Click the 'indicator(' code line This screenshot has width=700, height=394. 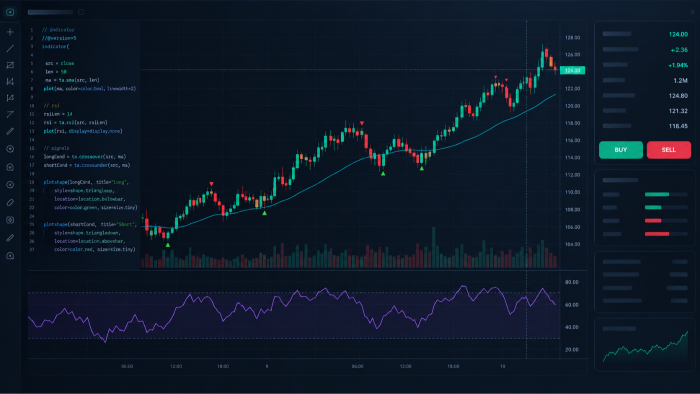tap(55, 46)
